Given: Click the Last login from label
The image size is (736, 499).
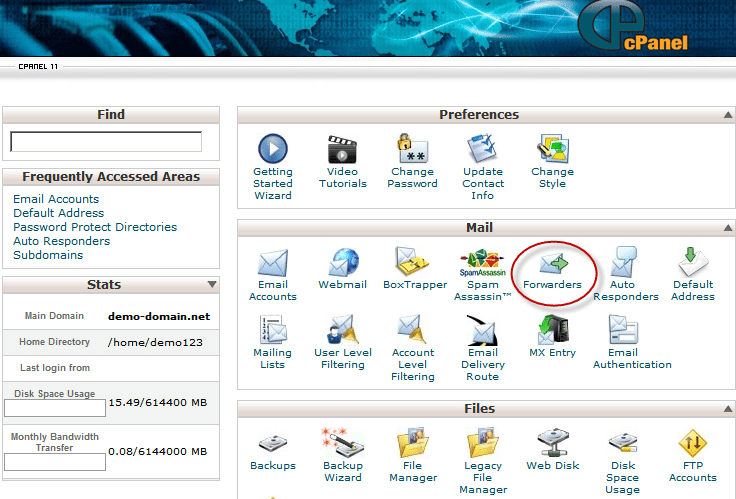Looking at the screenshot, I should pyautogui.click(x=55, y=368).
